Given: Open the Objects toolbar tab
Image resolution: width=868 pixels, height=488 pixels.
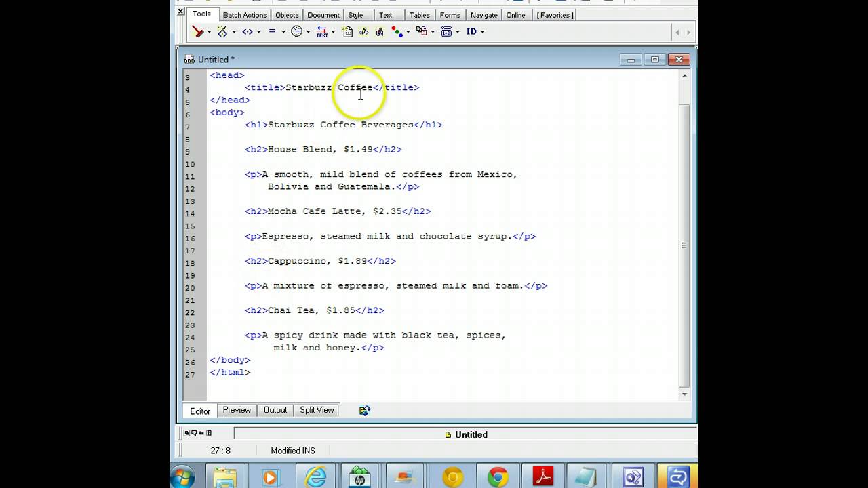Looking at the screenshot, I should 287,15.
